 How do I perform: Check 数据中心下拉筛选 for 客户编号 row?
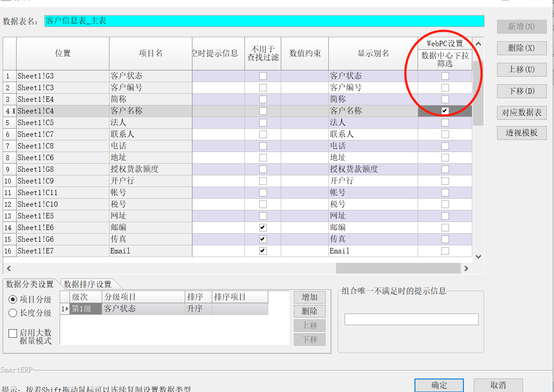pyautogui.click(x=445, y=87)
